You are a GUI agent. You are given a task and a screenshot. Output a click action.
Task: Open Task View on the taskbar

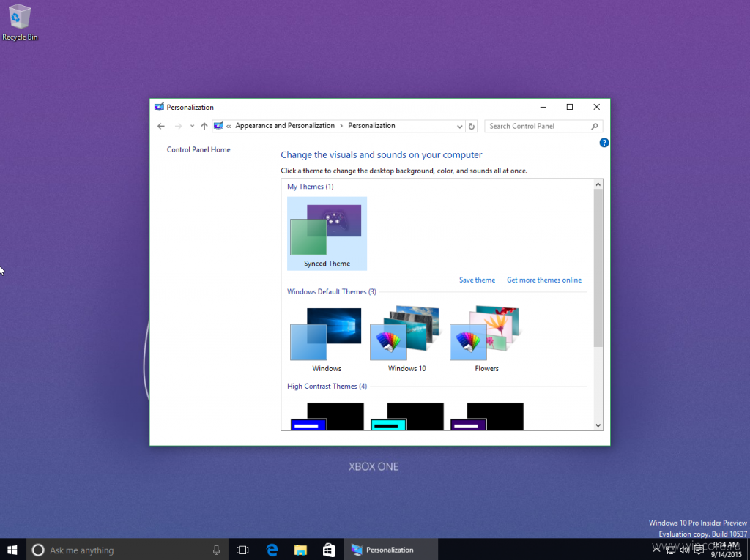click(x=242, y=550)
